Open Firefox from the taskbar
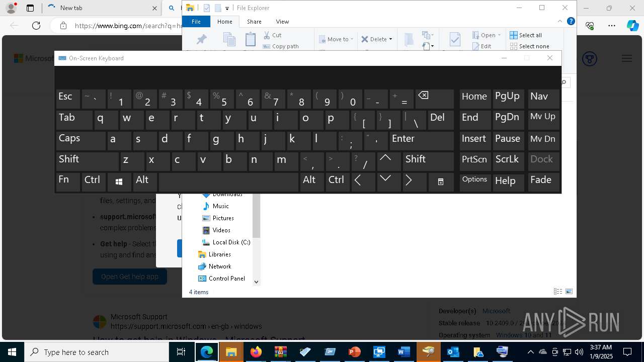 (256, 352)
